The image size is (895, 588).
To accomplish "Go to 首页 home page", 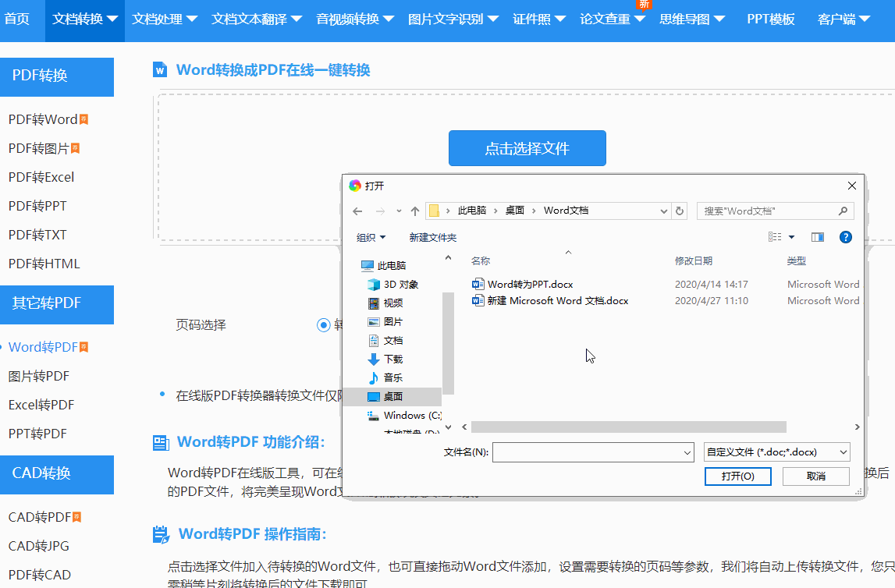I will (x=17, y=19).
